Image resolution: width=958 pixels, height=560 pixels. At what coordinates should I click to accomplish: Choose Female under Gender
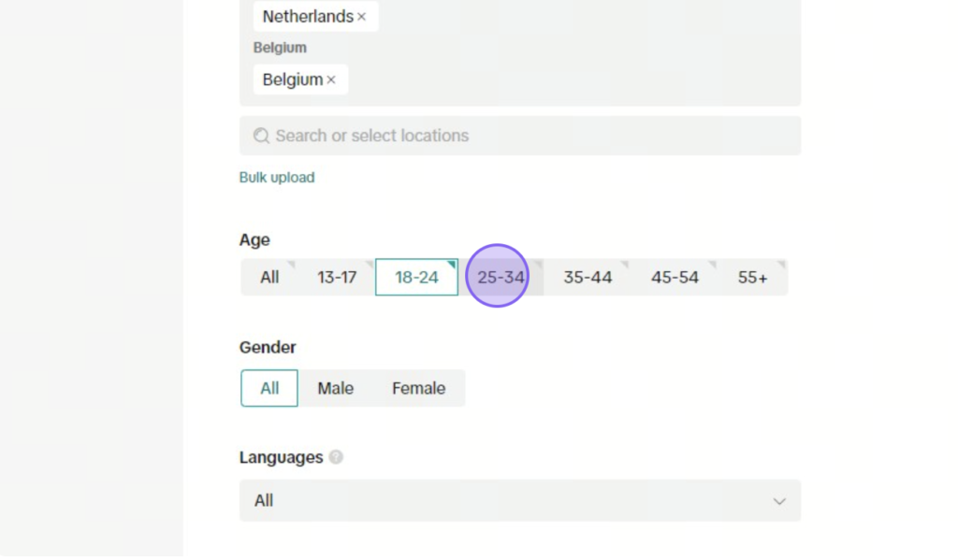click(418, 388)
